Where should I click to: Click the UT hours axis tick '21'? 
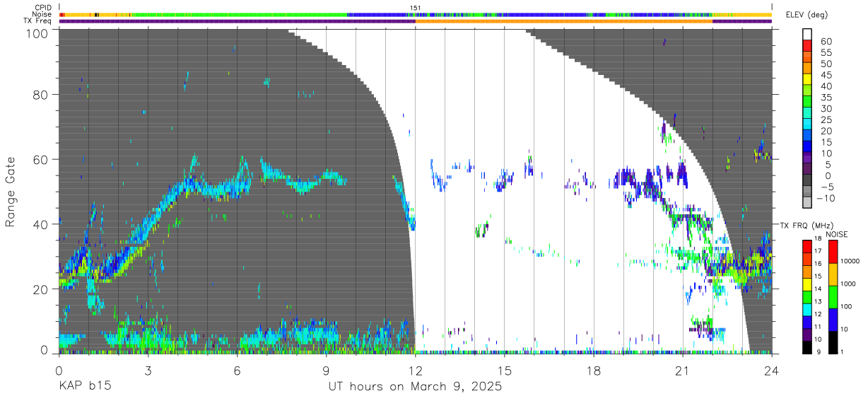coord(683,370)
